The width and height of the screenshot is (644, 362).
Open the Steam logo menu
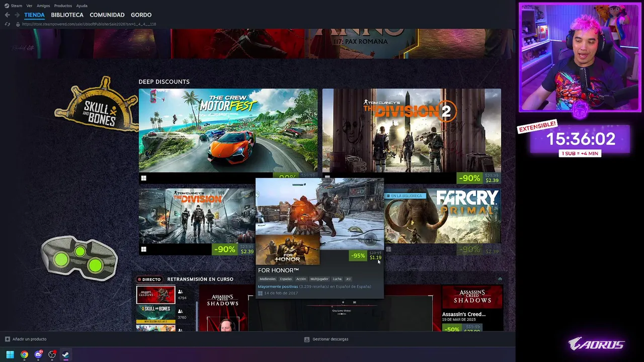pos(7,6)
